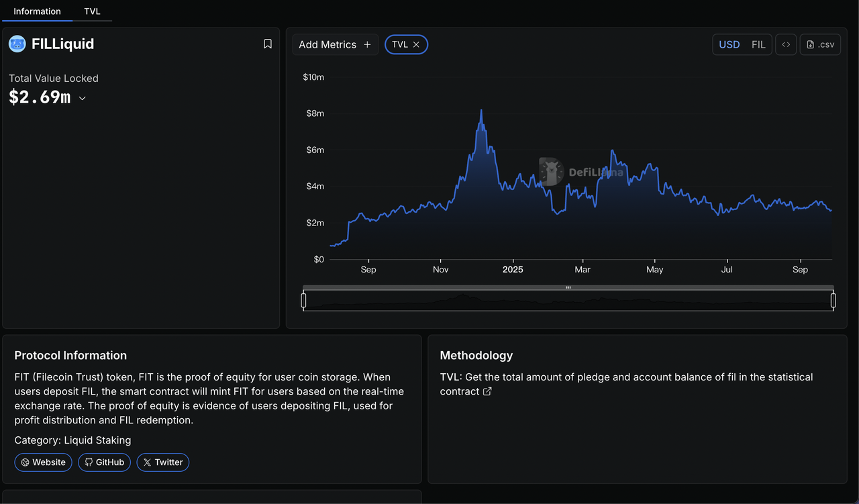Click the $0 label on the y-axis
859x504 pixels.
[x=318, y=259]
